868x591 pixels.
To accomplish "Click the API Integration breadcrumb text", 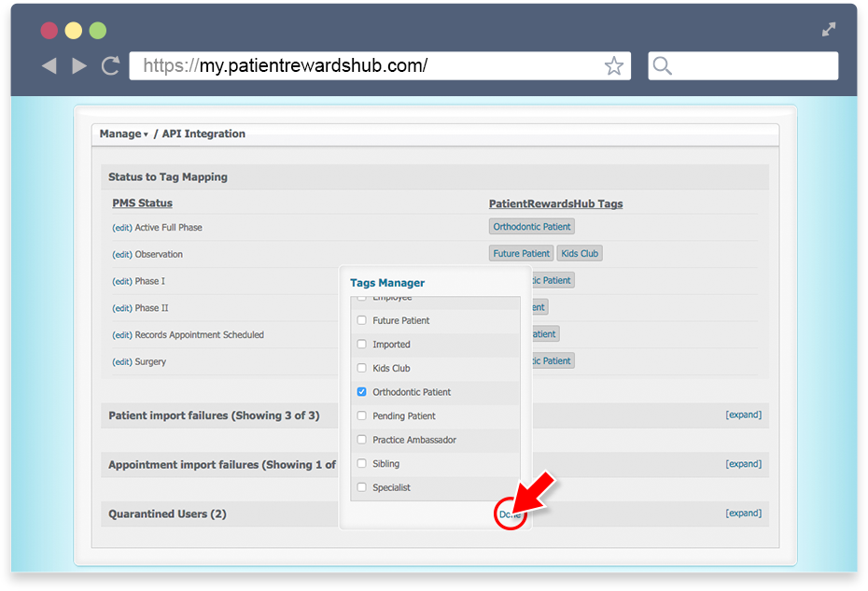I will pos(203,134).
